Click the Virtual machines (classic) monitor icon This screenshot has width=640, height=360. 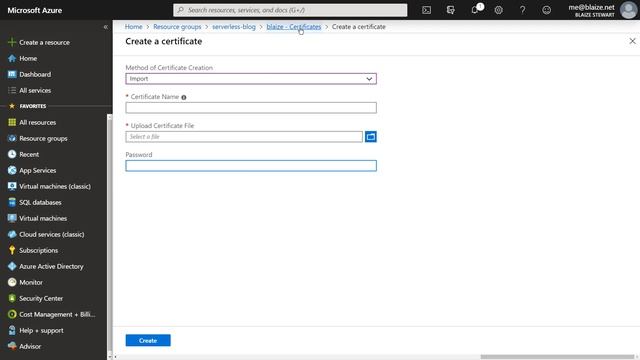pyautogui.click(x=12, y=186)
